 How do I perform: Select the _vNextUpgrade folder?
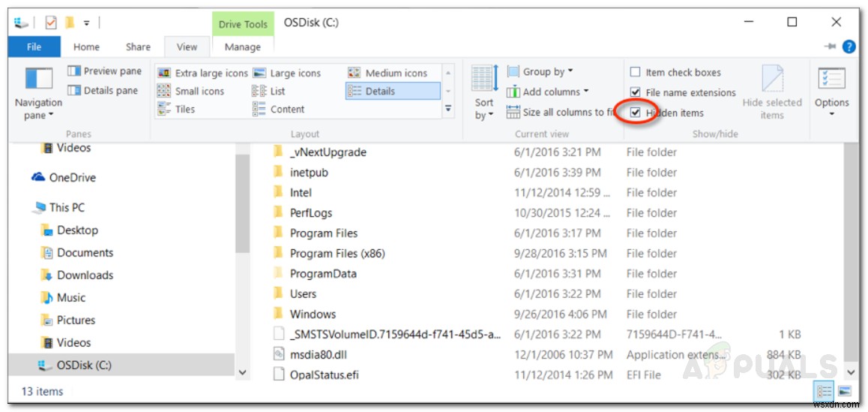pos(328,152)
